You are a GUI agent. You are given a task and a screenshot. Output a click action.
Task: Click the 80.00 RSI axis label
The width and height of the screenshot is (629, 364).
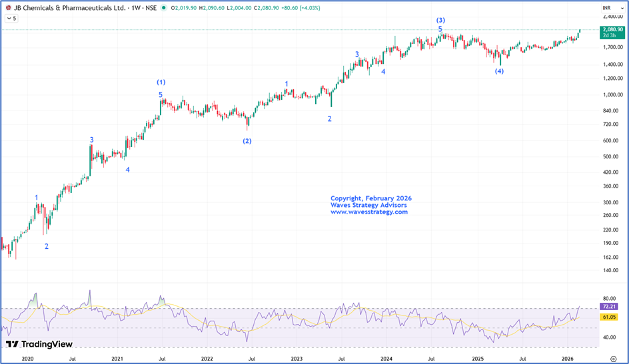point(609,298)
